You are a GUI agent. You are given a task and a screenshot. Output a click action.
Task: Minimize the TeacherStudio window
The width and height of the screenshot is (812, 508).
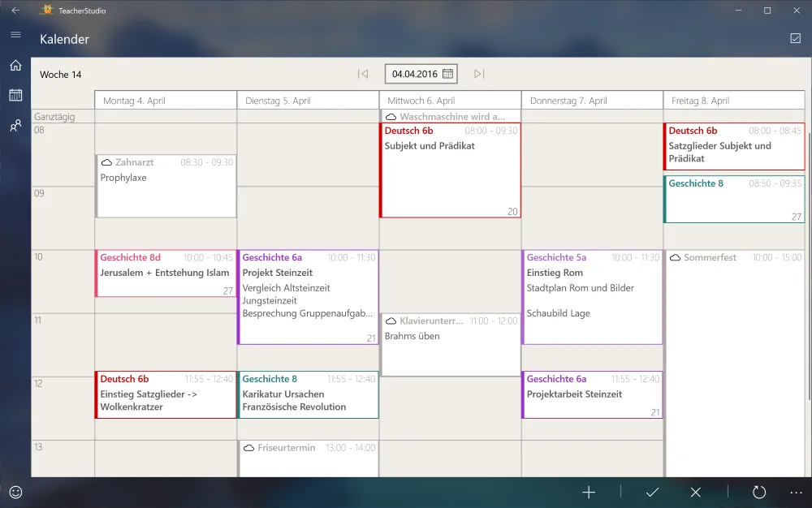tap(738, 11)
